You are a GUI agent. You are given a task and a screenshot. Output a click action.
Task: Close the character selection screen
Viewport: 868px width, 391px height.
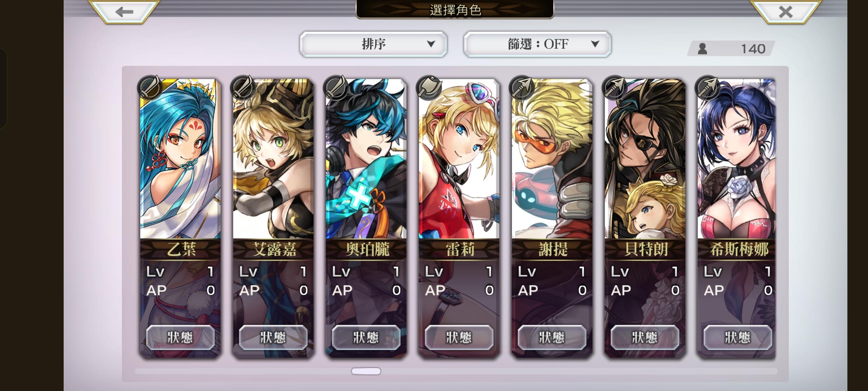point(786,12)
